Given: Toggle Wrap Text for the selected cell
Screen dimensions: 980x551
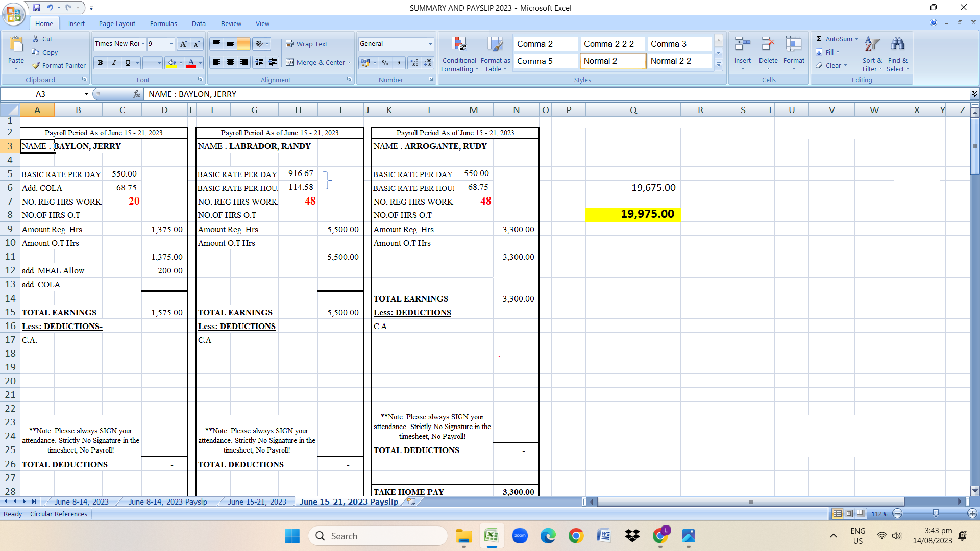Looking at the screenshot, I should tap(306, 44).
